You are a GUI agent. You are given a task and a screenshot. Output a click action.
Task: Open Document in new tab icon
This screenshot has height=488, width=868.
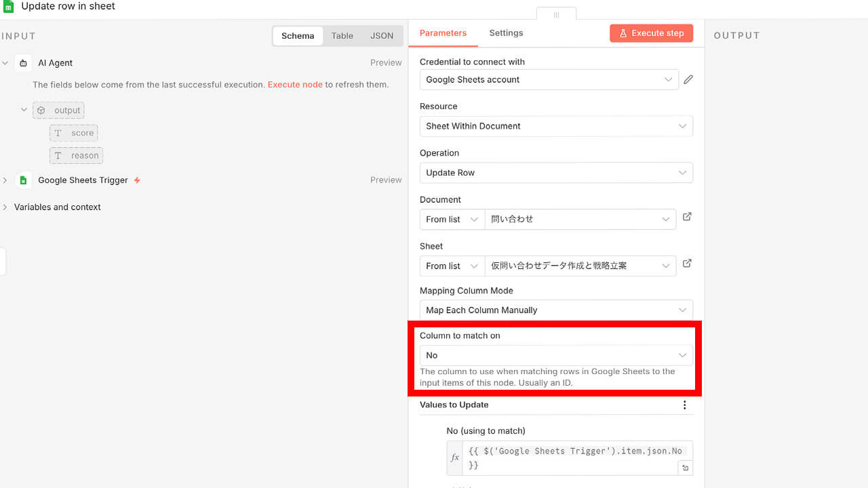point(687,217)
